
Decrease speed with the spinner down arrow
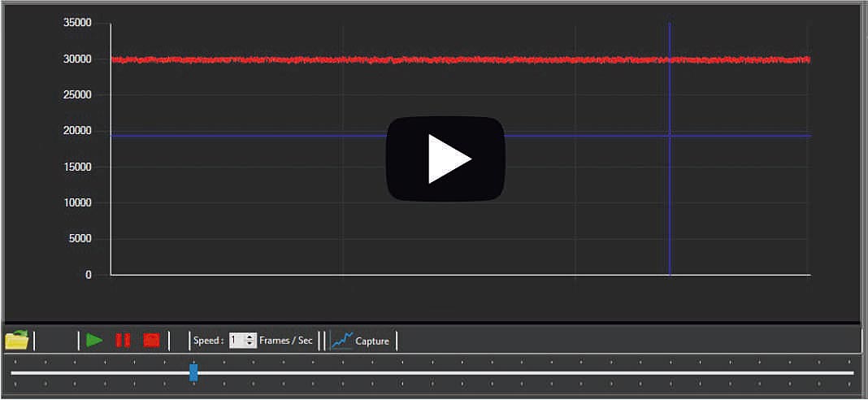250,344
